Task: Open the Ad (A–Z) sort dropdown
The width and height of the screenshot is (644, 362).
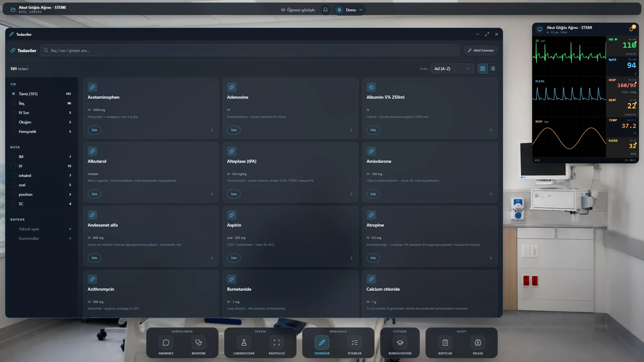Action: click(452, 69)
